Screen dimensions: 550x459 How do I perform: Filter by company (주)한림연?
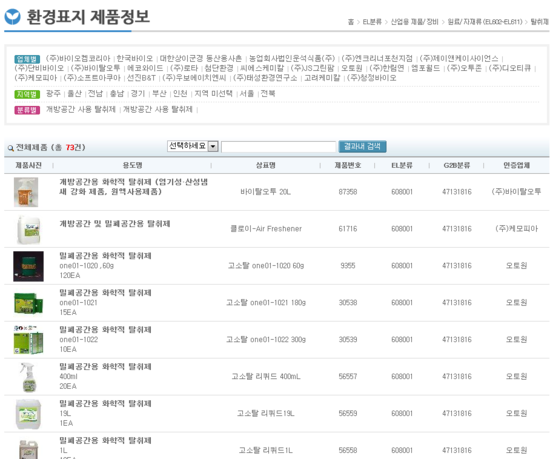point(387,68)
